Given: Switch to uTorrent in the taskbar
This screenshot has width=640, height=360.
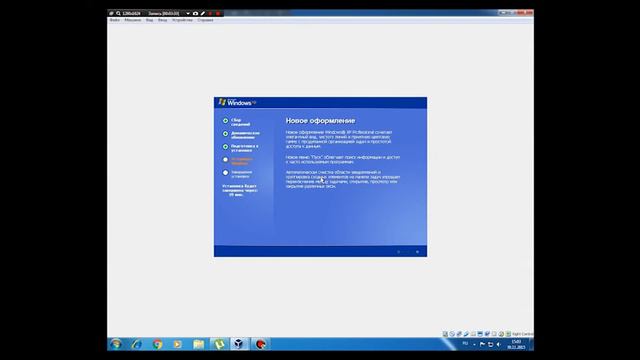Looking at the screenshot, I should [219, 344].
